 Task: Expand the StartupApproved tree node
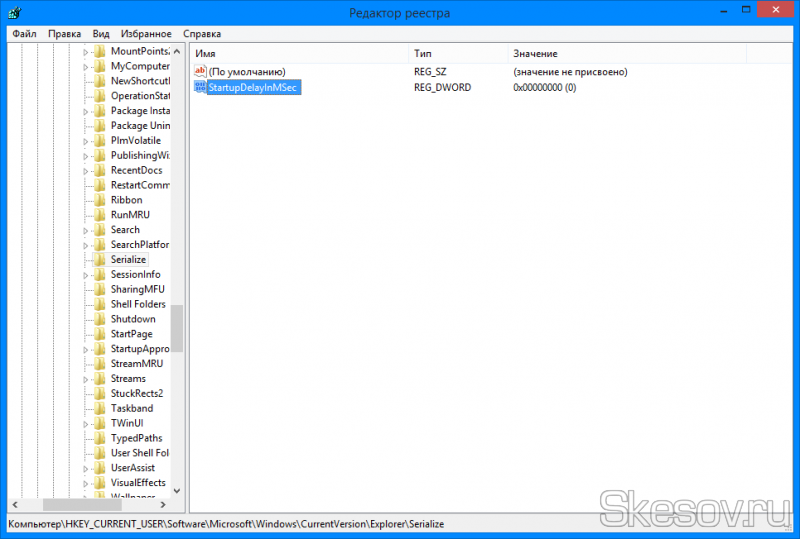pos(85,349)
